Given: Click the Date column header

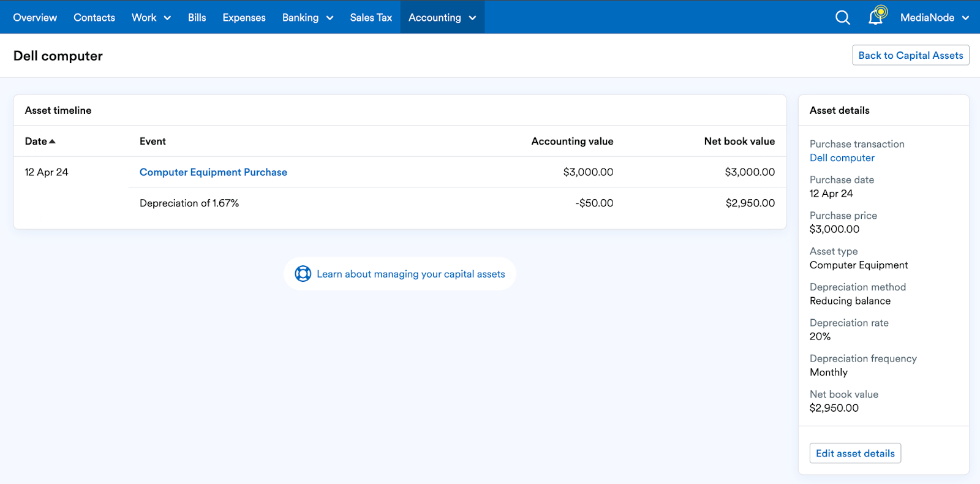Looking at the screenshot, I should click(x=40, y=142).
